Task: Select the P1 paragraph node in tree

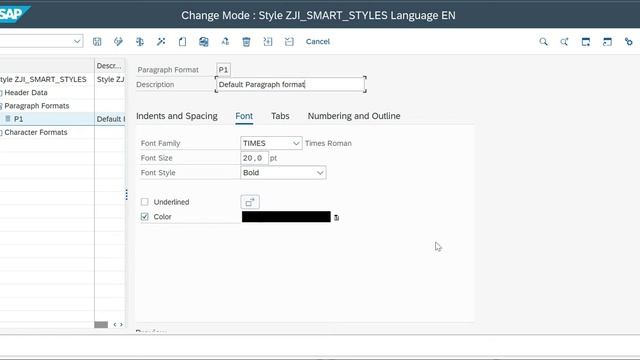Action: 18,119
